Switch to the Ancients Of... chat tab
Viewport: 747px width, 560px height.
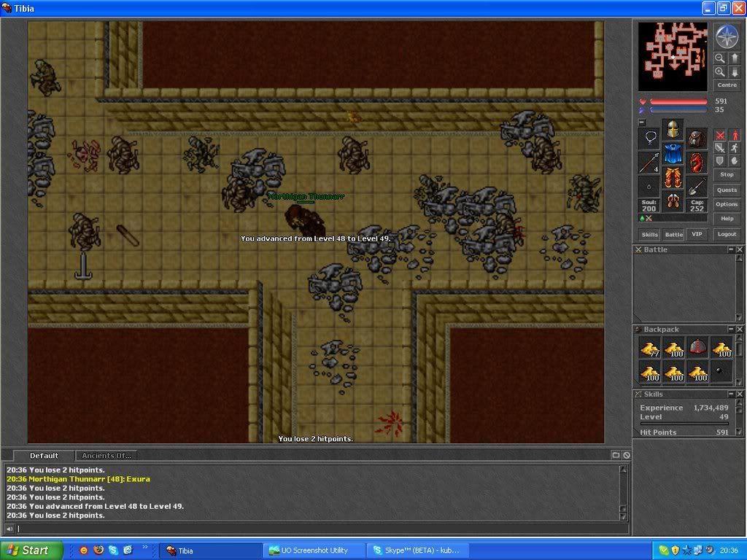coord(107,456)
